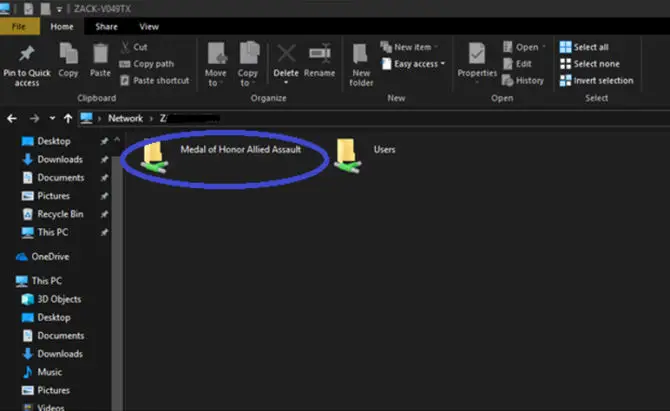Click Edit in the ribbon Open group
The image size is (670, 411).
[517, 64]
